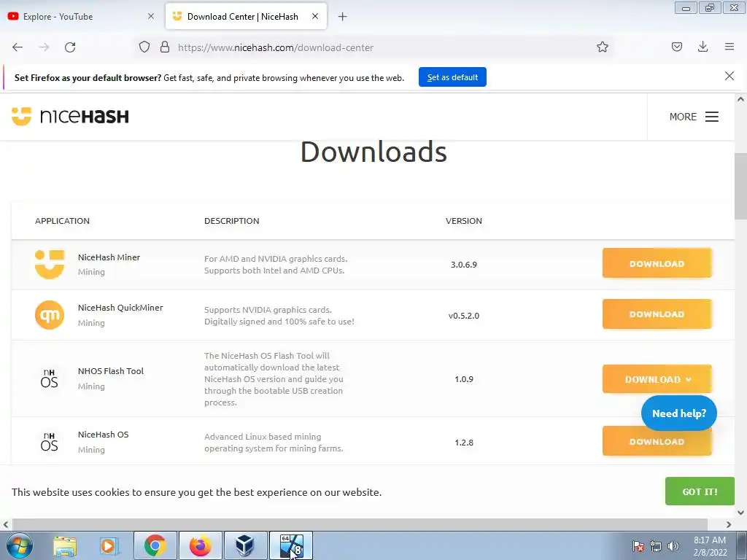Viewport: 747px width, 560px height.
Task: Close the Explore - YouTube tab
Action: [151, 16]
